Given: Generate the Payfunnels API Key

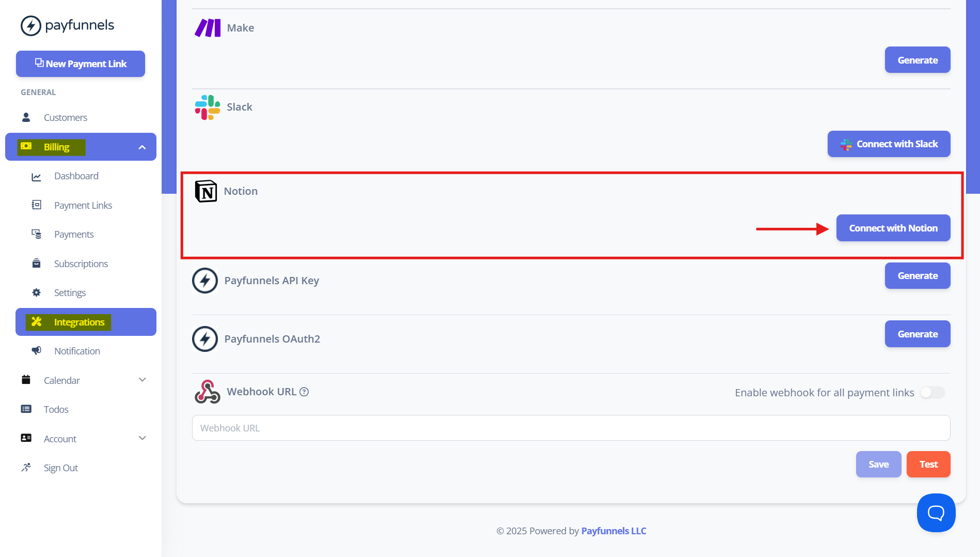Looking at the screenshot, I should [918, 275].
